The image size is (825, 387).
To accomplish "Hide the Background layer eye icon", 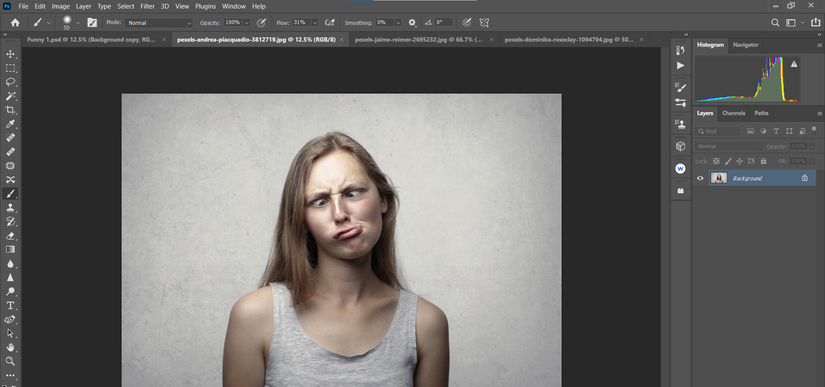I will 700,178.
